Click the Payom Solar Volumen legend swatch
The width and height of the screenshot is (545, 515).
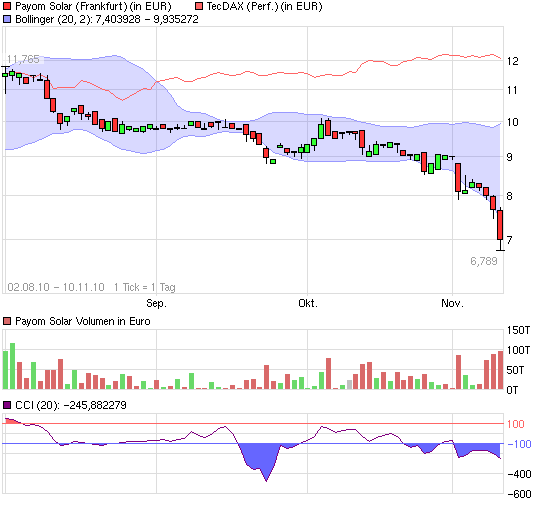point(7,321)
